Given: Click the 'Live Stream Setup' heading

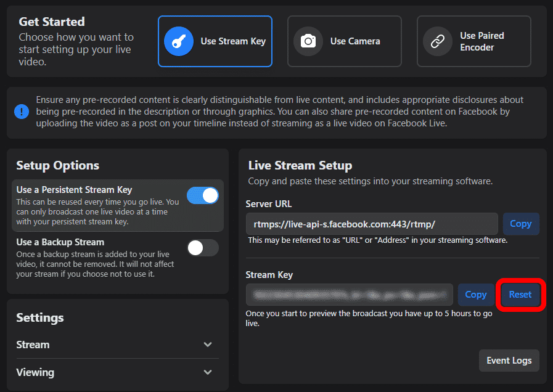Looking at the screenshot, I should (x=300, y=165).
